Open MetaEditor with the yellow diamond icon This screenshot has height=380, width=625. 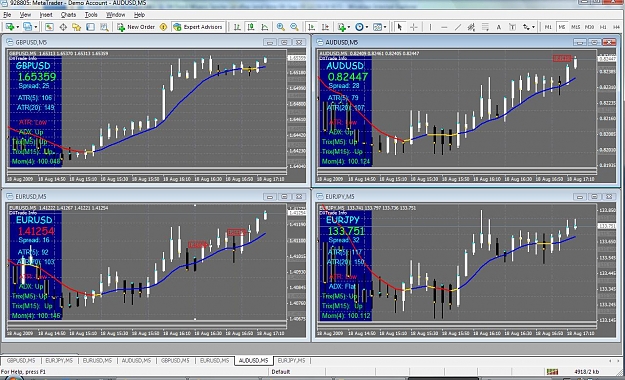[163, 27]
